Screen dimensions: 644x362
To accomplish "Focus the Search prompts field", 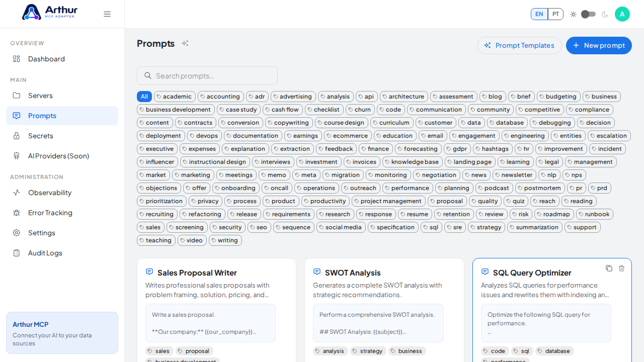I will pyautogui.click(x=207, y=75).
